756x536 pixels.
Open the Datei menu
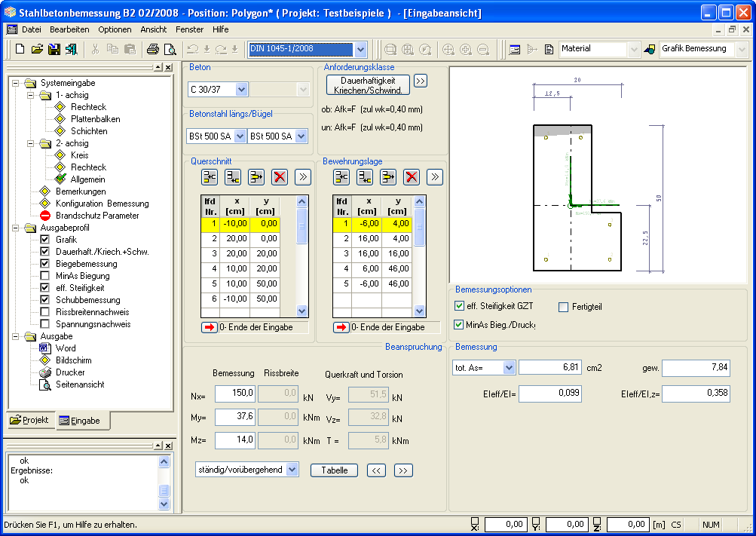[x=32, y=29]
